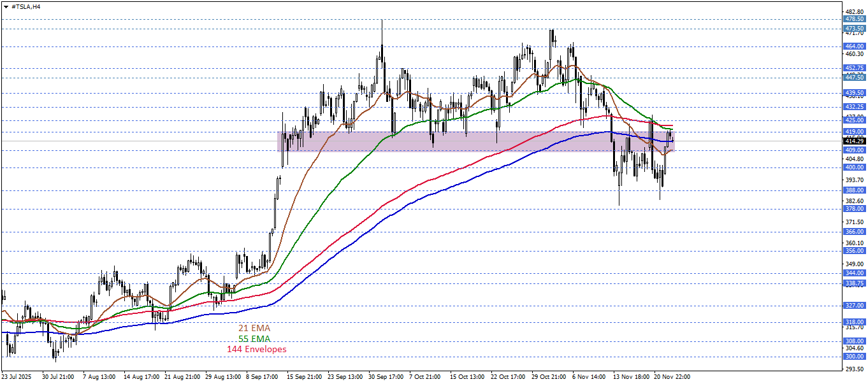Click the current price tag 414.29
The width and height of the screenshot is (868, 384).
pos(853,141)
